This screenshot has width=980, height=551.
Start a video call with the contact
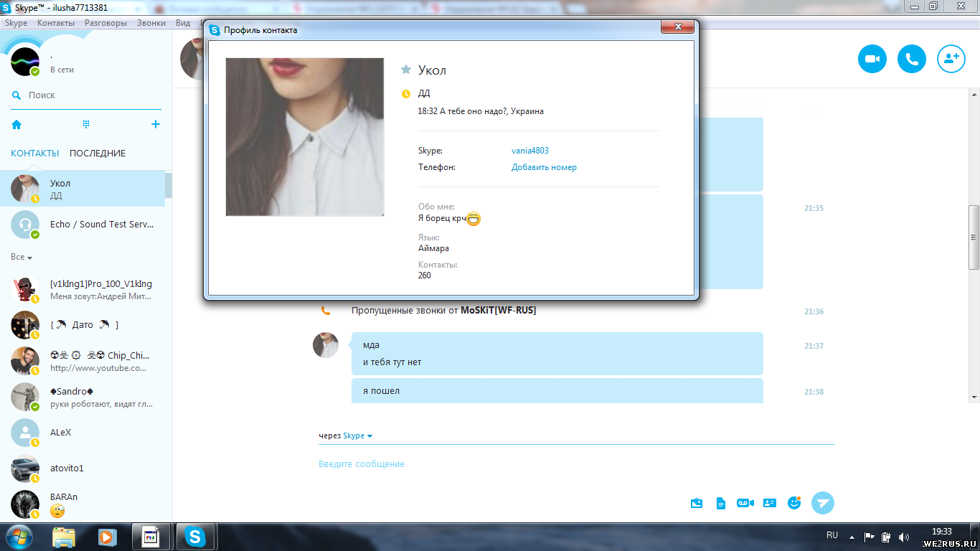click(872, 59)
